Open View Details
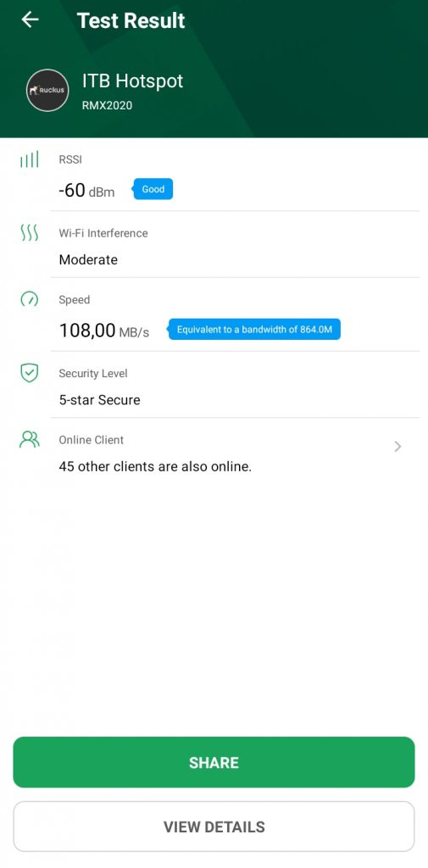Image resolution: width=428 pixels, height=868 pixels. [x=214, y=826]
